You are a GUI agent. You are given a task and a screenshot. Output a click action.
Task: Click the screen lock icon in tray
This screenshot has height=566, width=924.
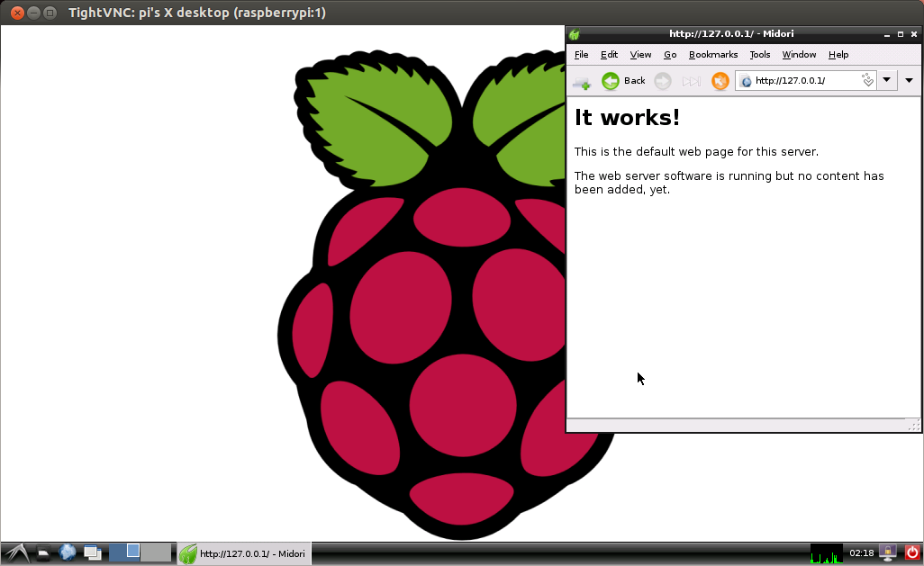tap(887, 553)
